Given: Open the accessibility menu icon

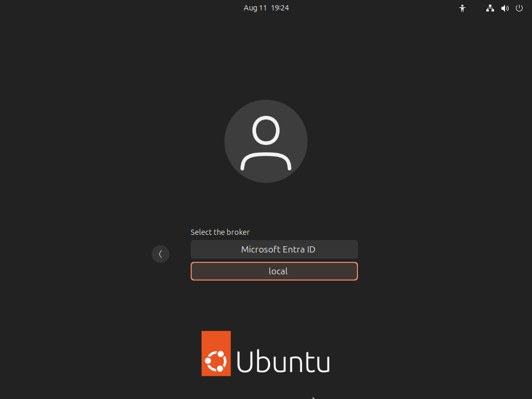Looking at the screenshot, I should [x=462, y=8].
